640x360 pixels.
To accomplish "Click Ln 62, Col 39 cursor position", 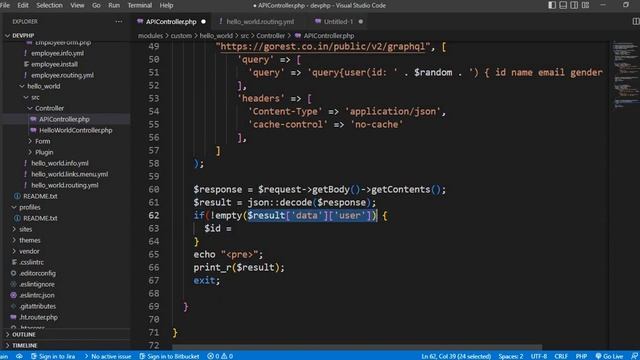I will 456,356.
